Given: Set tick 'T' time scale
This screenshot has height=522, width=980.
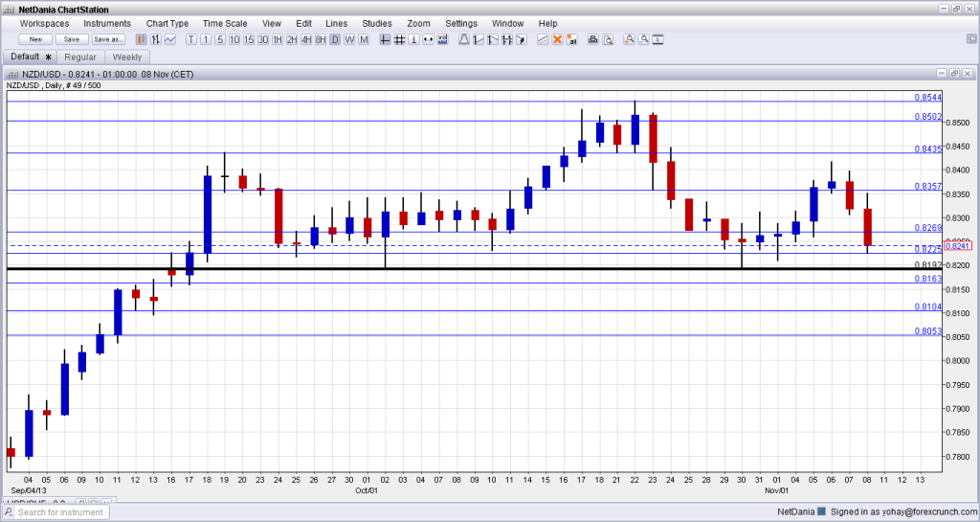Looking at the screenshot, I should [x=191, y=39].
